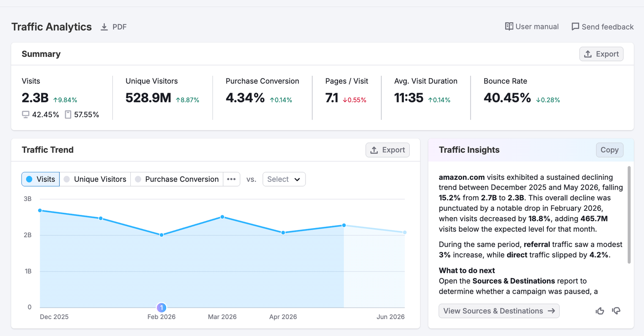Click the thumbs up icon in Traffic Insights
This screenshot has width=644, height=336.
tap(600, 311)
